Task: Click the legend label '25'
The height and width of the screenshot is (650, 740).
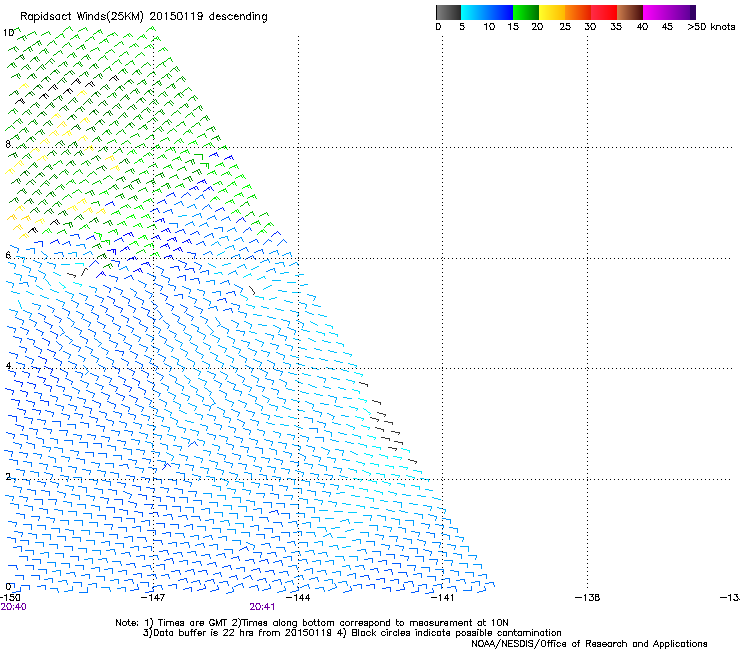Action: [565, 27]
